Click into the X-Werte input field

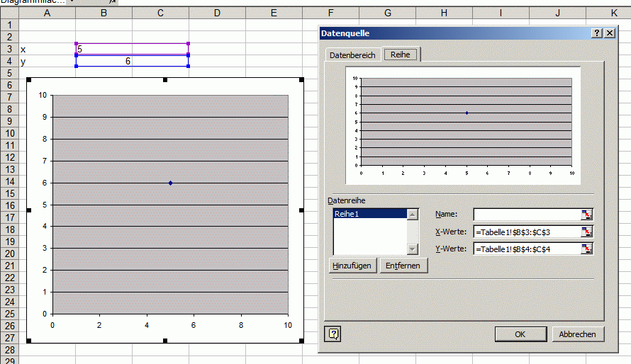(527, 232)
